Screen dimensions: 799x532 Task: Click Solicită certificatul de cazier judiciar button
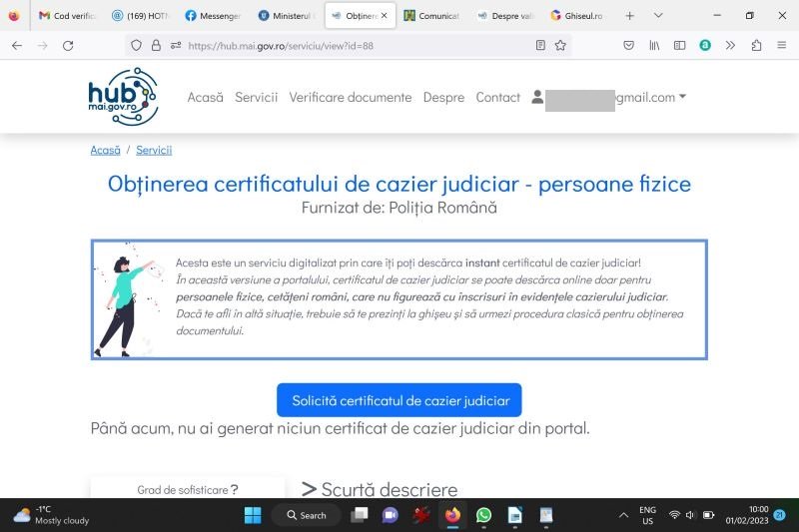(x=399, y=400)
